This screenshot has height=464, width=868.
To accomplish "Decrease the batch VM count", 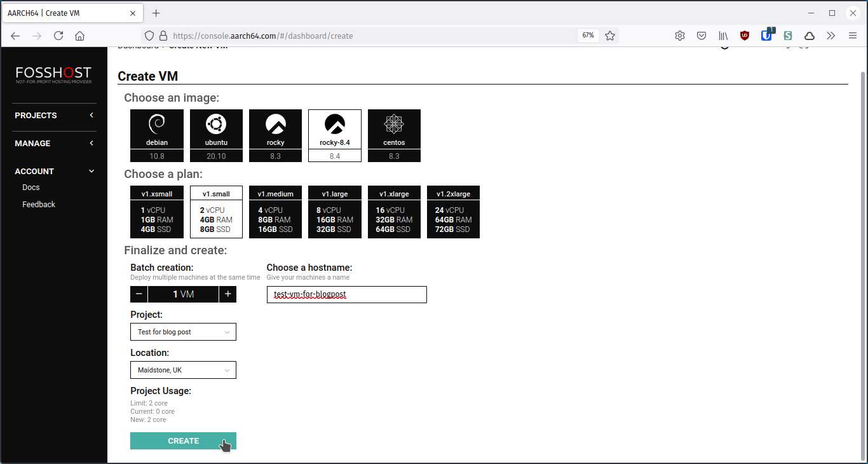I will [139, 294].
